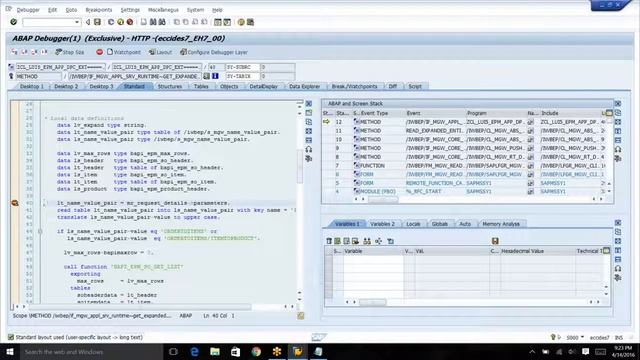Close the ABAP and Screen Stack tool
The height and width of the screenshot is (360, 640).
[x=618, y=104]
